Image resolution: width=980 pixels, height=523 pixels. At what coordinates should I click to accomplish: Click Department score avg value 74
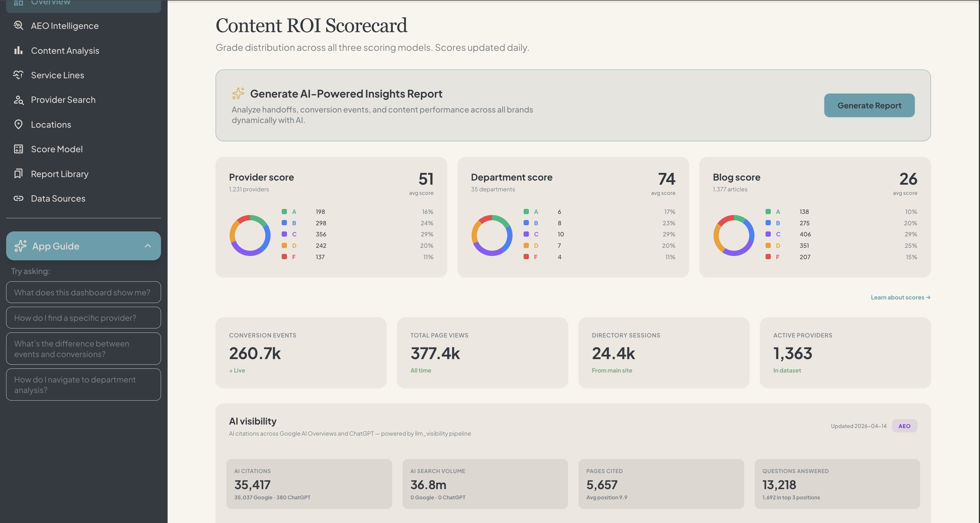pyautogui.click(x=666, y=179)
